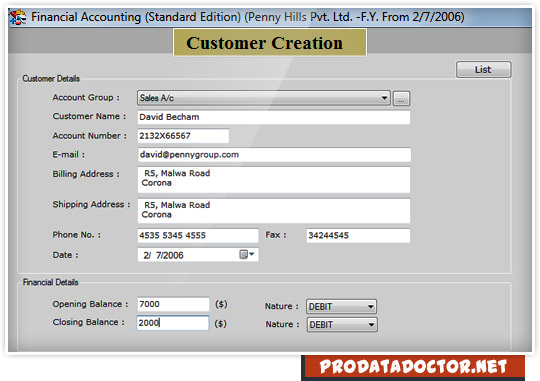This screenshot has height=381, width=540.
Task: Click the Customer Creation heading banner
Action: (x=270, y=42)
